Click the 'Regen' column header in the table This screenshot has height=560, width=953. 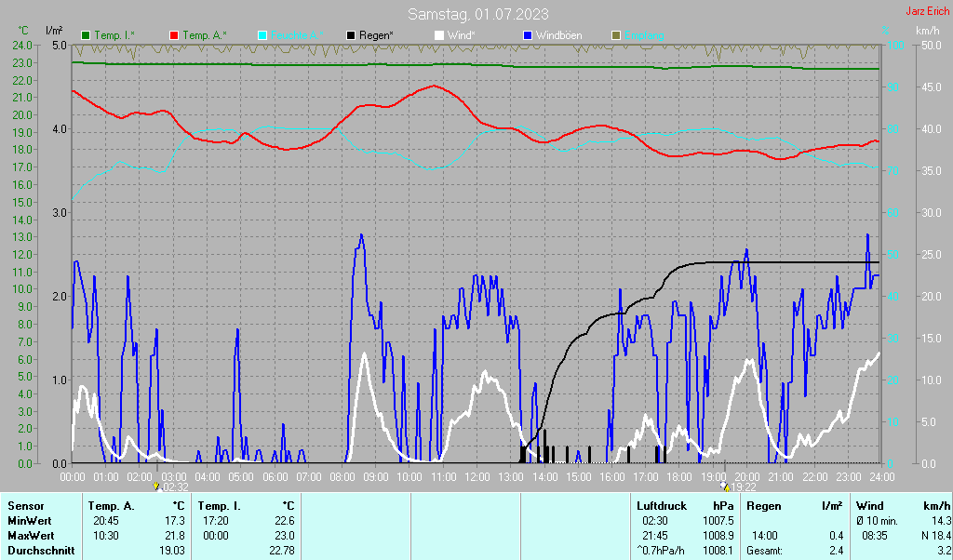764,506
